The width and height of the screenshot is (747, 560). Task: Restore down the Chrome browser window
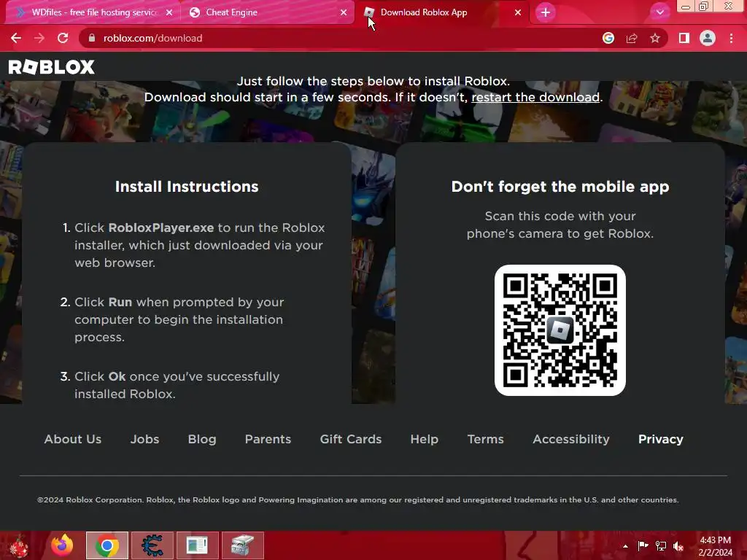coord(704,7)
